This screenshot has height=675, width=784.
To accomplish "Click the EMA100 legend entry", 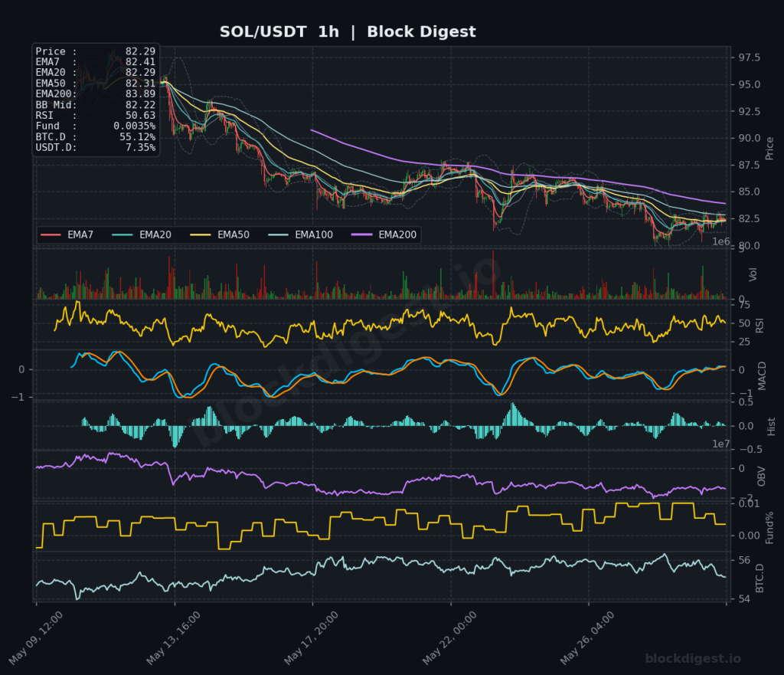I will point(300,234).
